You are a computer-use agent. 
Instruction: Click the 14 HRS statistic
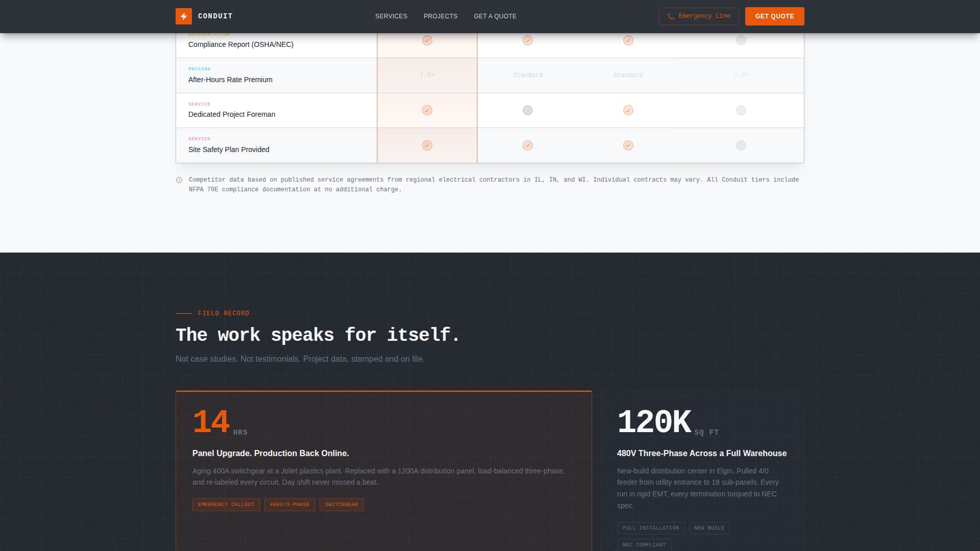click(x=220, y=422)
